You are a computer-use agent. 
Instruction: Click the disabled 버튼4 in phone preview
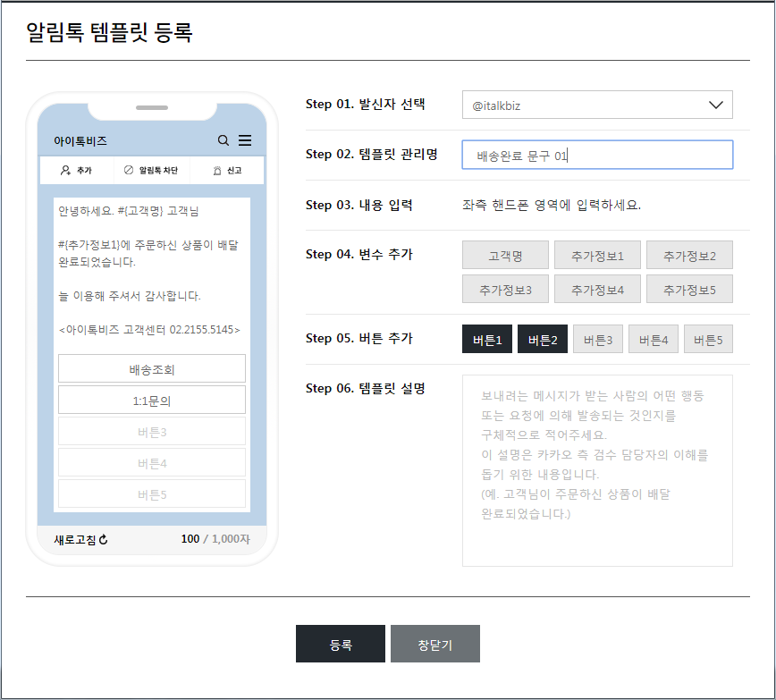point(152,462)
